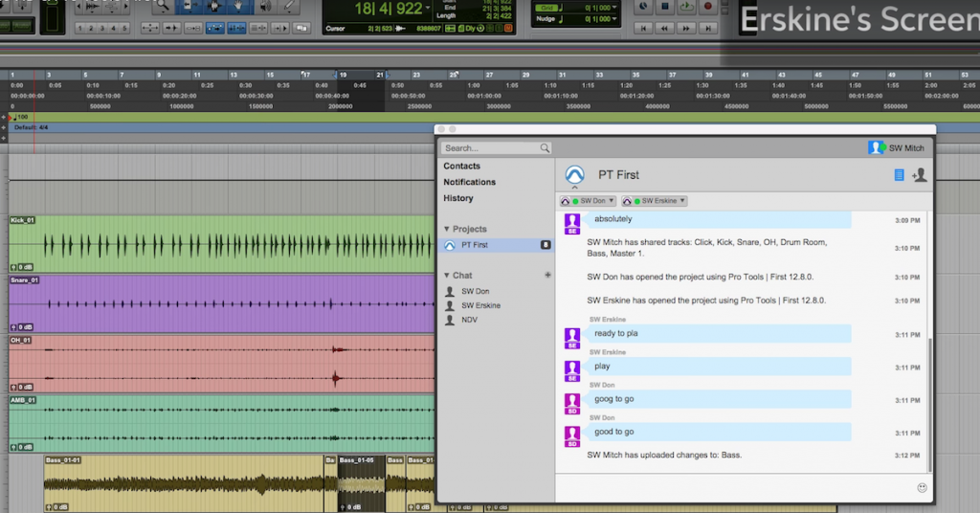The image size is (980, 513).
Task: Click the Stop transport button
Action: [665, 7]
